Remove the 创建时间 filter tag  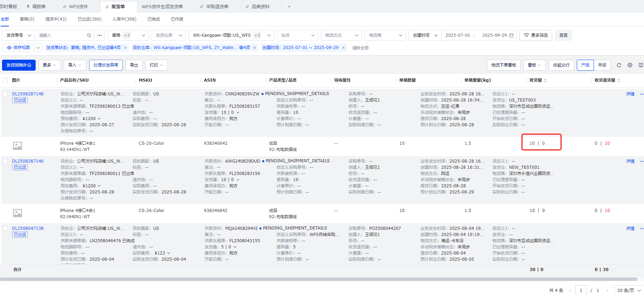343,48
